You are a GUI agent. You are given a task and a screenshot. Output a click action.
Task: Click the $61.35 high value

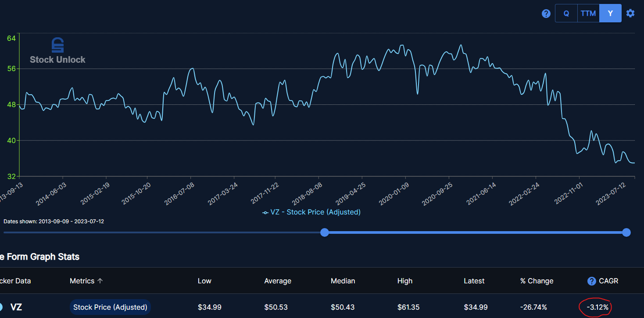tap(408, 307)
